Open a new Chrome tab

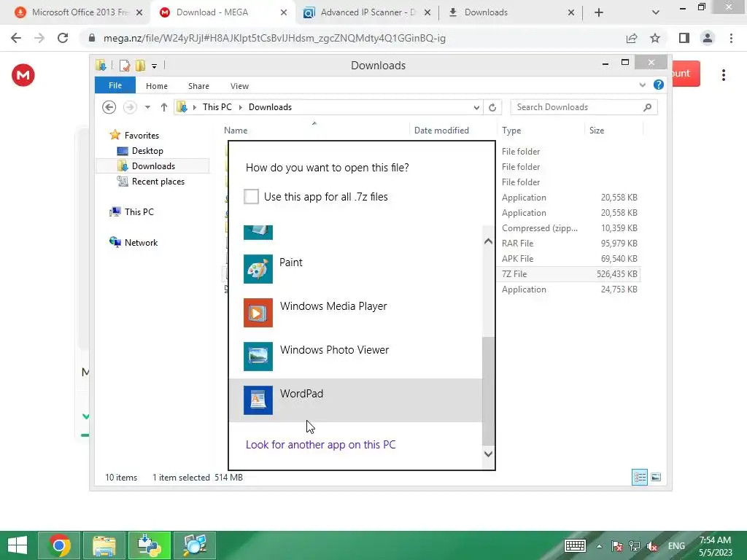tap(599, 12)
